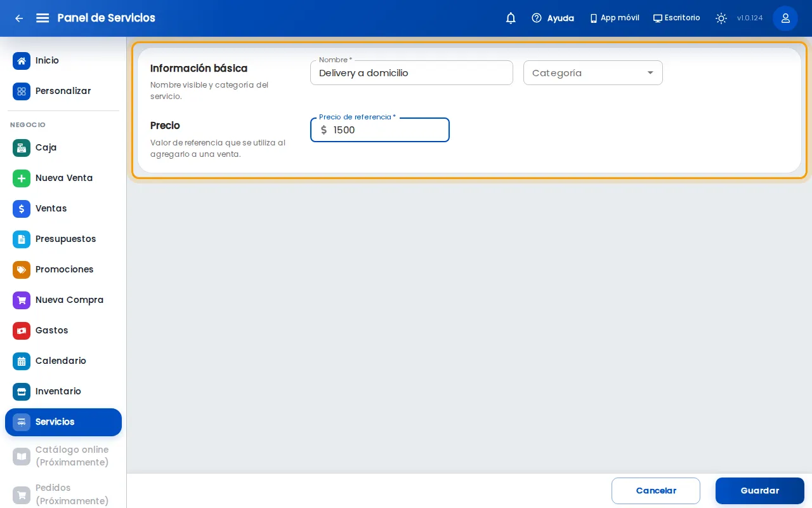The width and height of the screenshot is (812, 508).
Task: Open the hamburger menu icon
Action: coord(43,18)
